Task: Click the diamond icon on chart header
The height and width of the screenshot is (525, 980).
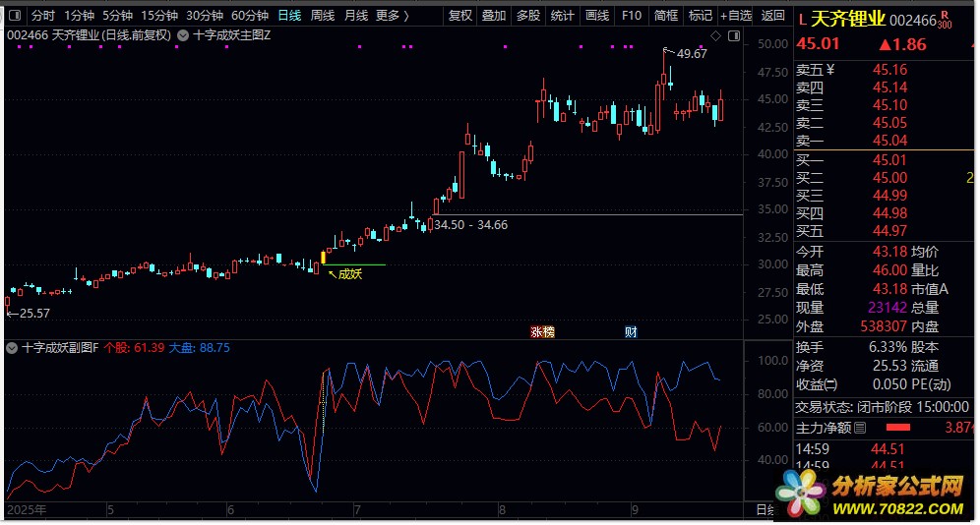Action: pyautogui.click(x=715, y=36)
